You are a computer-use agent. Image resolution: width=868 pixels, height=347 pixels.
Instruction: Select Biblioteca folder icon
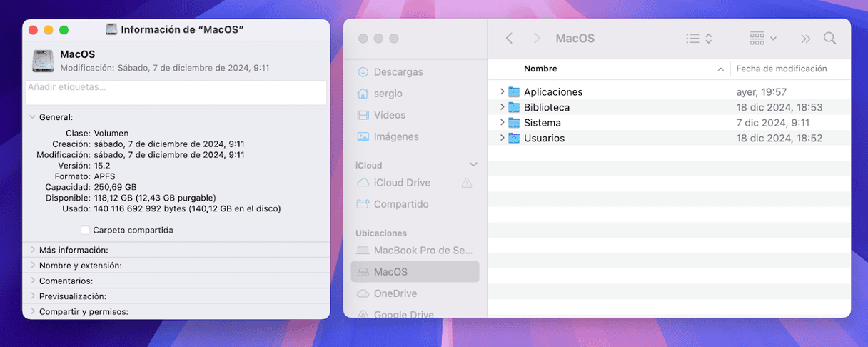click(514, 107)
